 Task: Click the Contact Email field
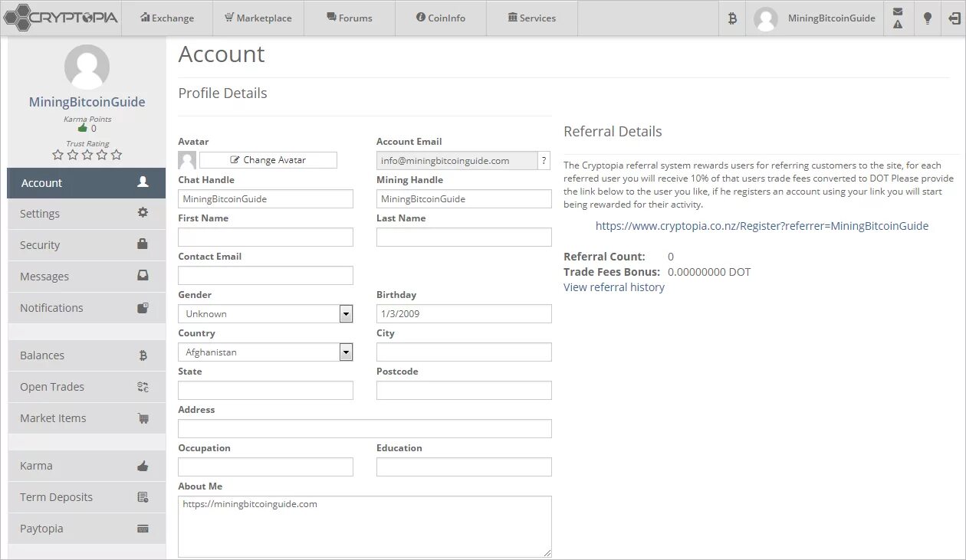[x=265, y=276]
